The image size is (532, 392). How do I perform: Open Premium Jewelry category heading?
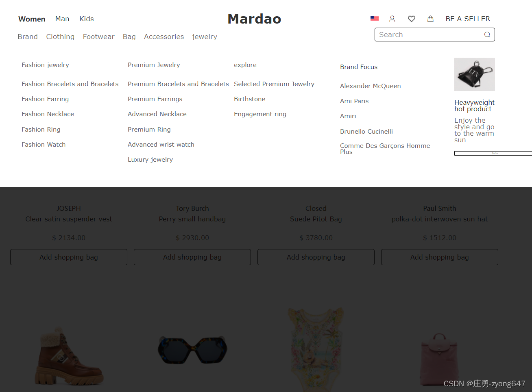(x=154, y=65)
